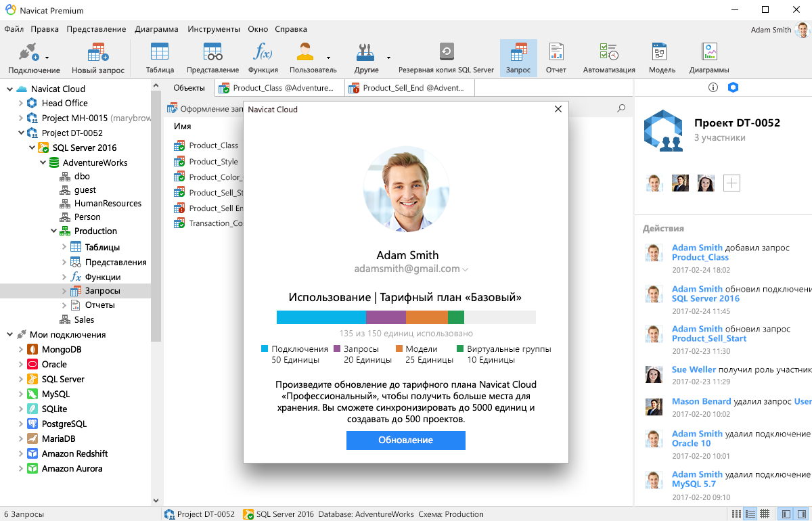The image size is (812, 521).
Task: Open the Диаграмма menu
Action: [x=156, y=29]
